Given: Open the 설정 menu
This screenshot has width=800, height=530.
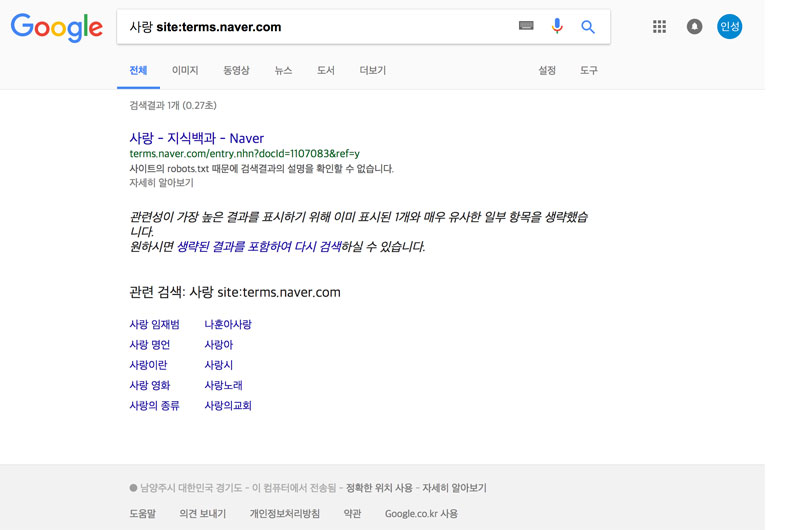Looking at the screenshot, I should point(547,70).
